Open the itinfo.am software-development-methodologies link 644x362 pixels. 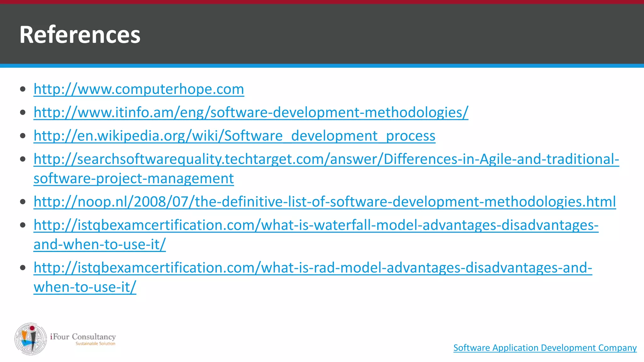251,112
